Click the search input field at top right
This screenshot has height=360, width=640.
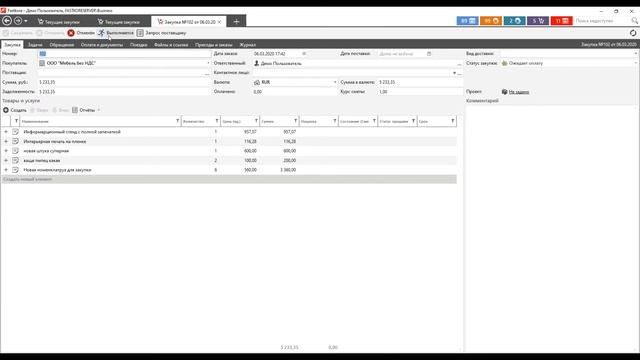pyautogui.click(x=601, y=21)
